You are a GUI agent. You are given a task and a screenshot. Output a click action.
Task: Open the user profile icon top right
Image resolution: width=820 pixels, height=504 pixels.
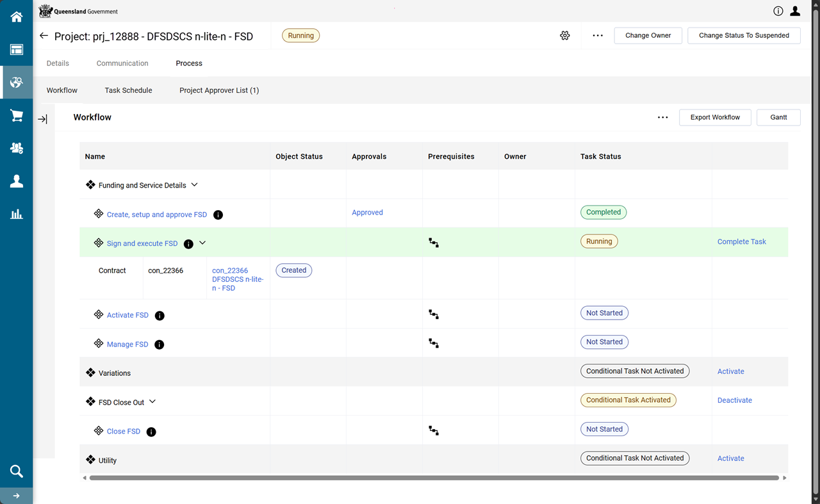[795, 11]
